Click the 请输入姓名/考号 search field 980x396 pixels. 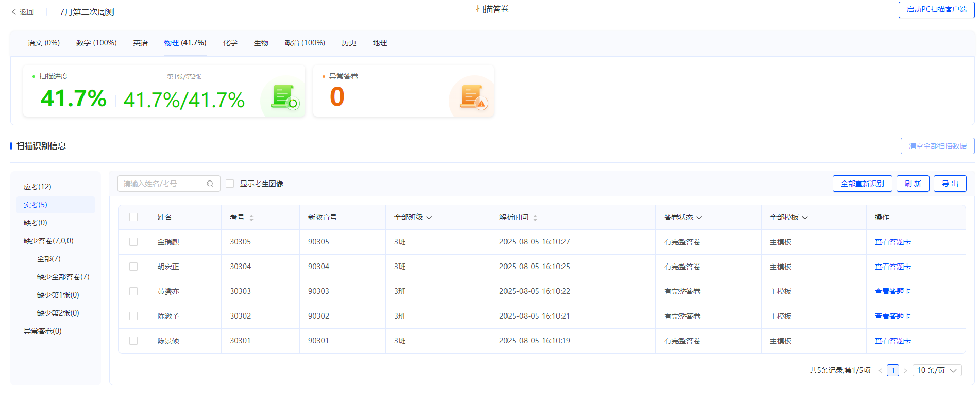pyautogui.click(x=162, y=184)
